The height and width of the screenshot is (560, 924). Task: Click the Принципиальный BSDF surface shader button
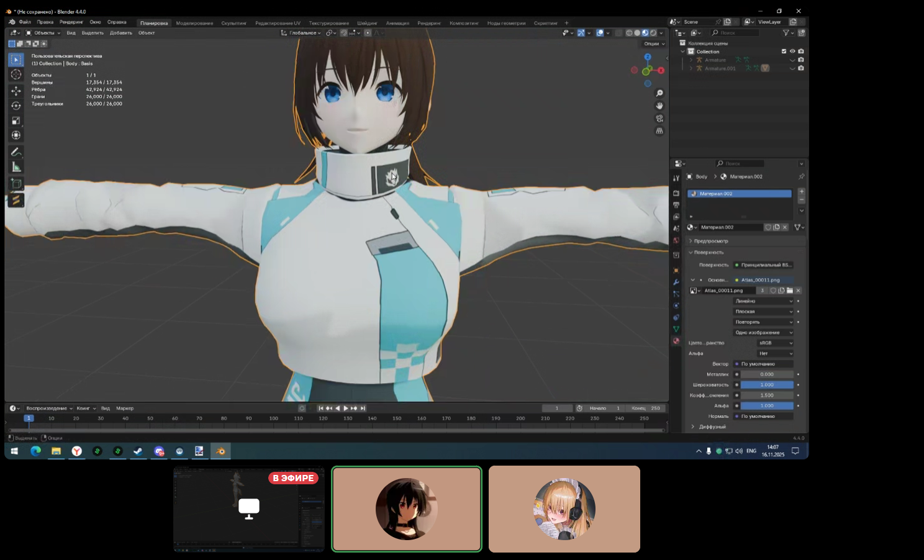click(x=763, y=265)
